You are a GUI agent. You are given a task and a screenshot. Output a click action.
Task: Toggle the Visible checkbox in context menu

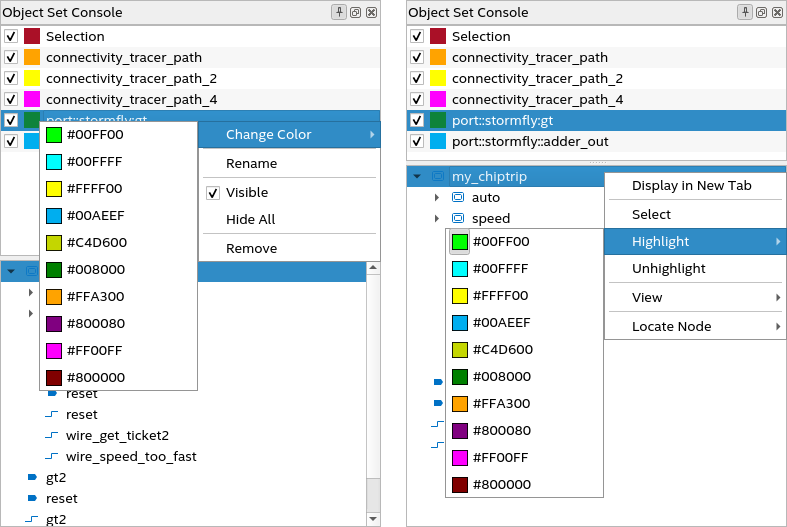pyautogui.click(x=212, y=192)
